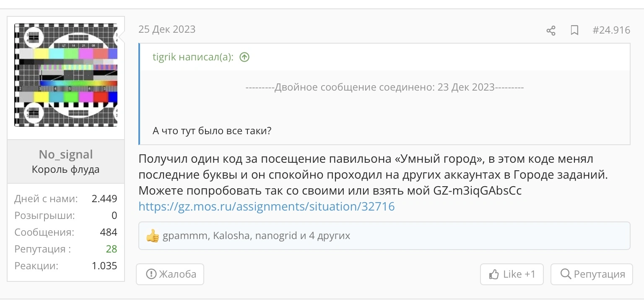Screen dimensions: 644x307
Task: Click the No_signal test-card avatar image
Action: (66, 75)
